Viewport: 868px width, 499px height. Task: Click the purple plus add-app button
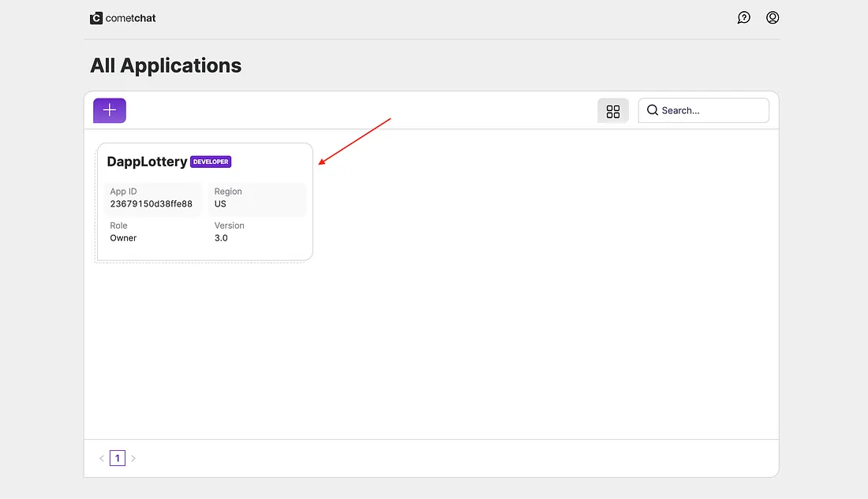110,110
